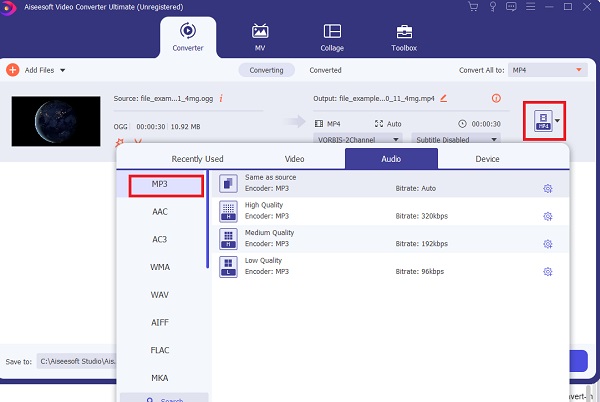
Task: Open the shopping cart purchase icon
Action: tap(473, 7)
